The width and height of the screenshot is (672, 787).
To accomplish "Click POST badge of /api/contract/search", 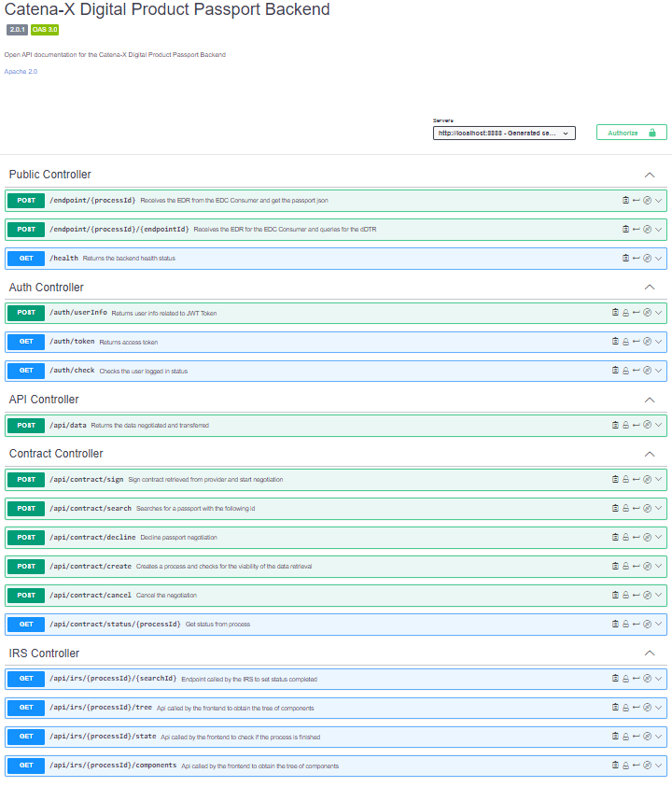I will tap(26, 508).
